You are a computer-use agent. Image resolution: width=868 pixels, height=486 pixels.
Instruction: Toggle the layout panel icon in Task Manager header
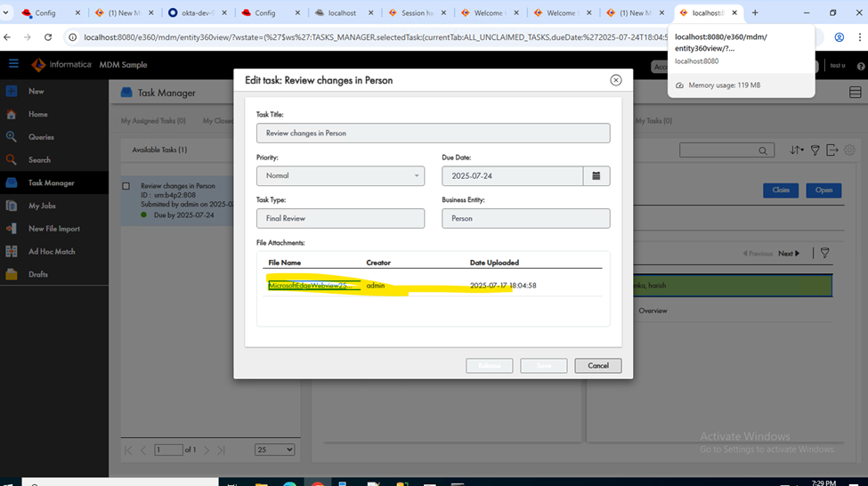(x=856, y=93)
